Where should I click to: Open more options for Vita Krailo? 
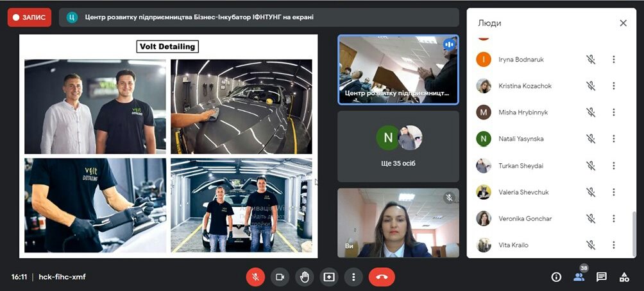tap(614, 245)
